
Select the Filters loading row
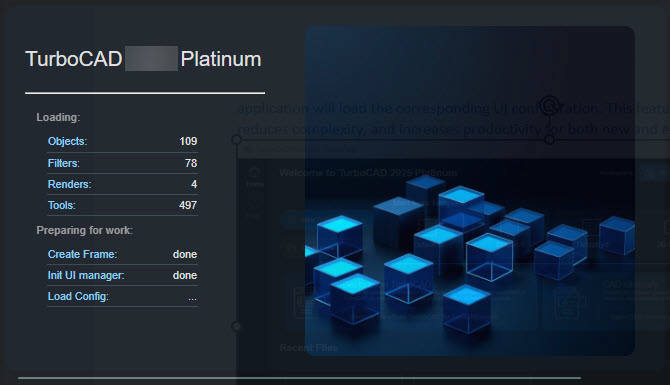click(x=122, y=163)
